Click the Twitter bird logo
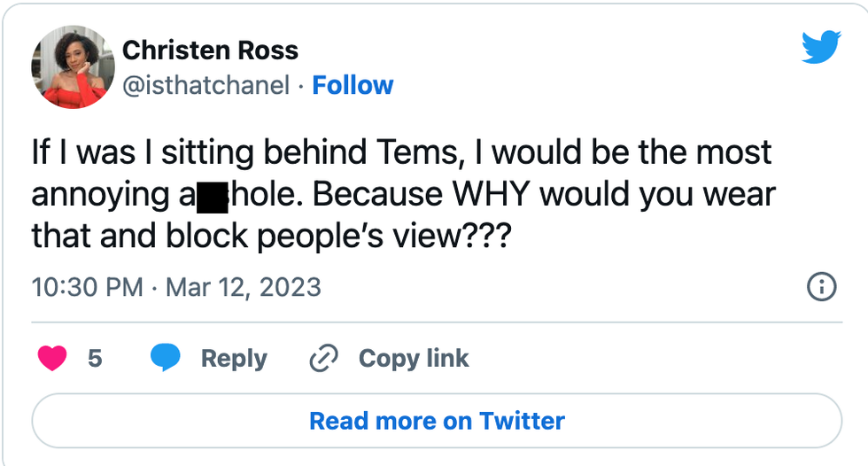868x466 pixels. (820, 47)
